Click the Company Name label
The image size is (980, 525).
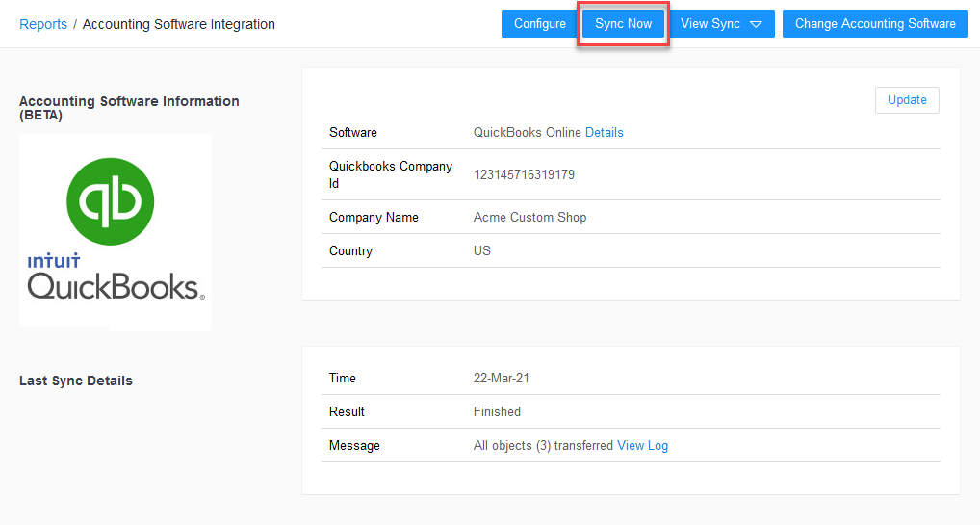374,217
